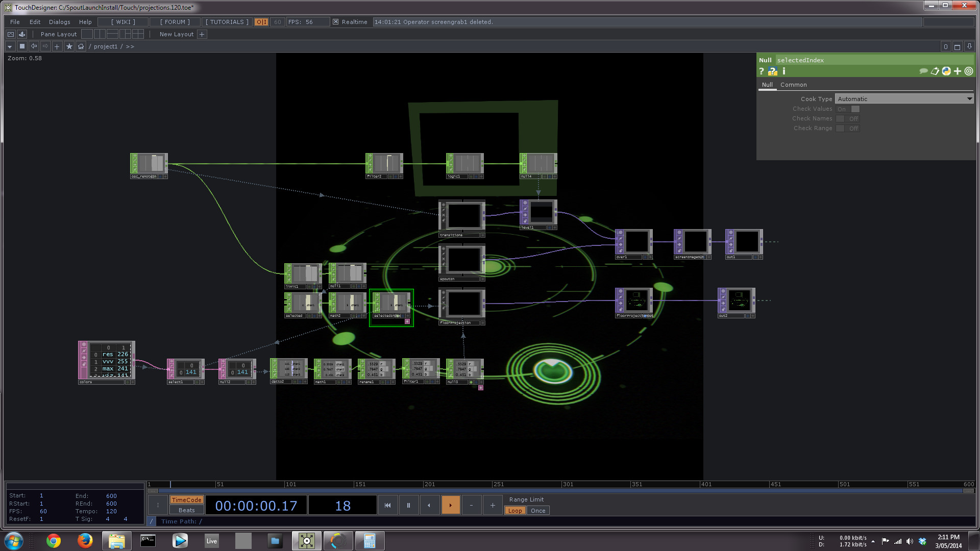Switch to Common parameter tab
The width and height of the screenshot is (980, 551).
point(793,85)
